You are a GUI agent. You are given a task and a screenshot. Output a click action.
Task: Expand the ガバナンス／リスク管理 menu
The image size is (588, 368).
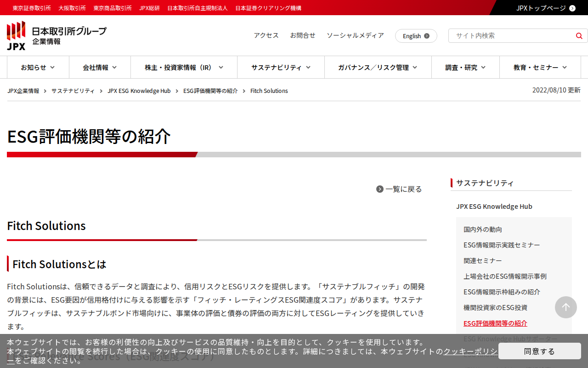[x=378, y=67]
